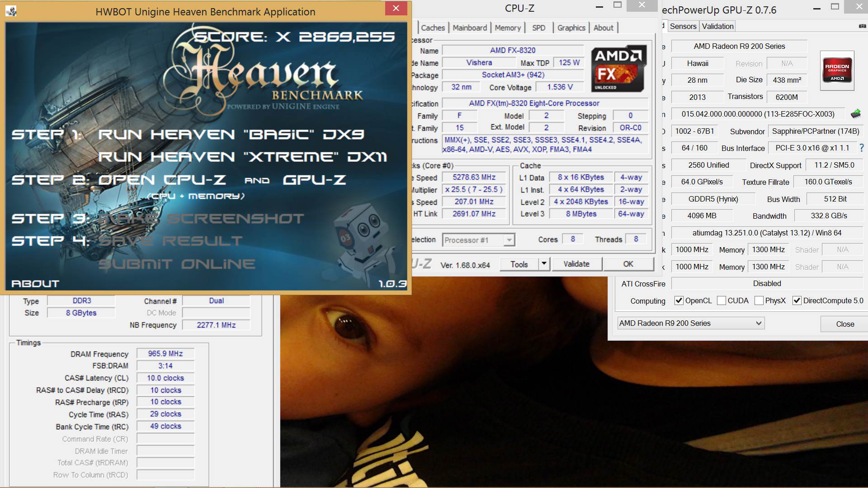Click the Subvendor Sapphire/PCPartner value
868x488 pixels.
click(816, 131)
